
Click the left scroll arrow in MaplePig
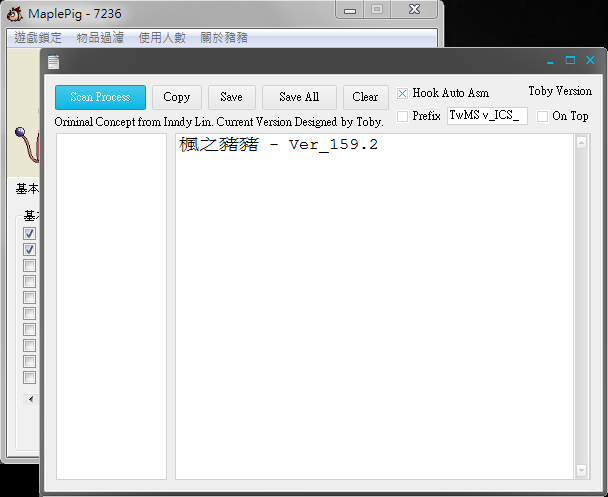click(31, 399)
